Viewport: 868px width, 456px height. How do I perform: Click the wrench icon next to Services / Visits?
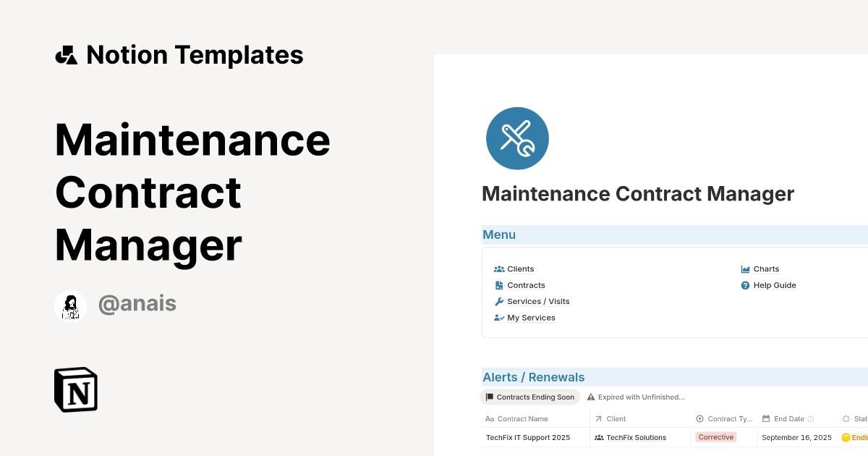tap(499, 301)
